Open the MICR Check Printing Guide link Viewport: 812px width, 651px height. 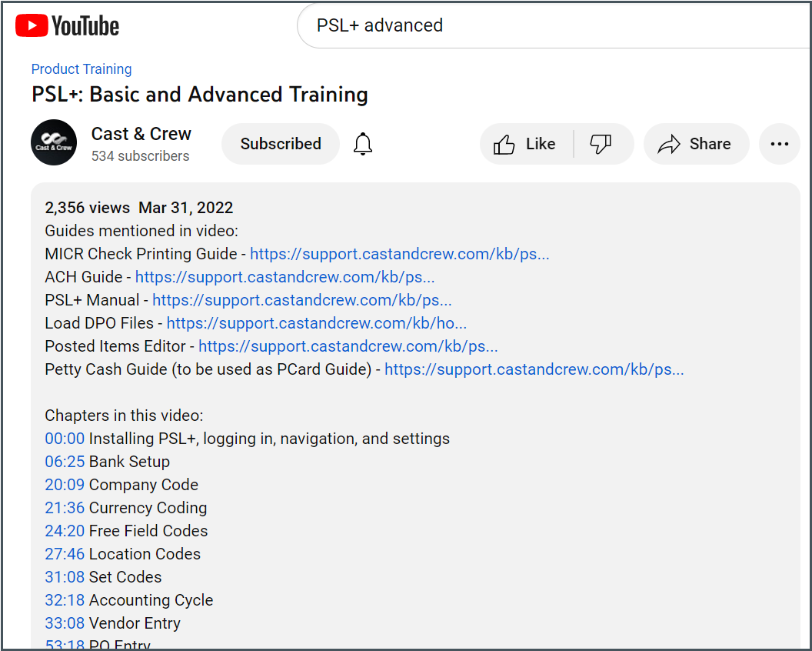[x=399, y=254]
